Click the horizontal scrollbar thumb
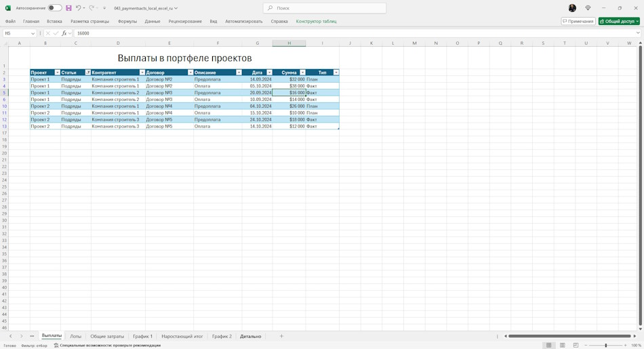This screenshot has height=349, width=644. [569, 336]
